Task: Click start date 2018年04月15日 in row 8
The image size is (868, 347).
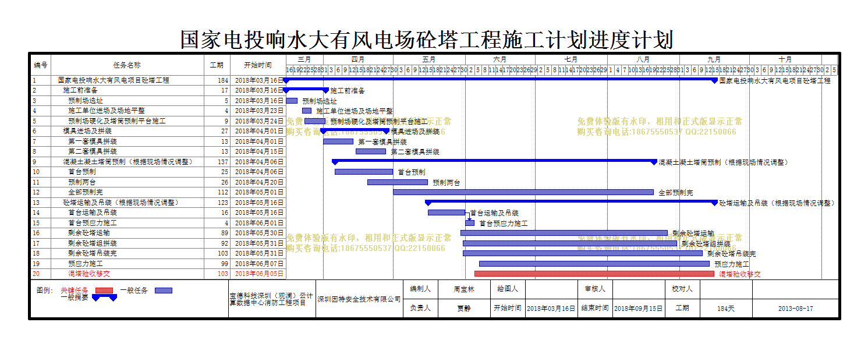Action: point(259,151)
